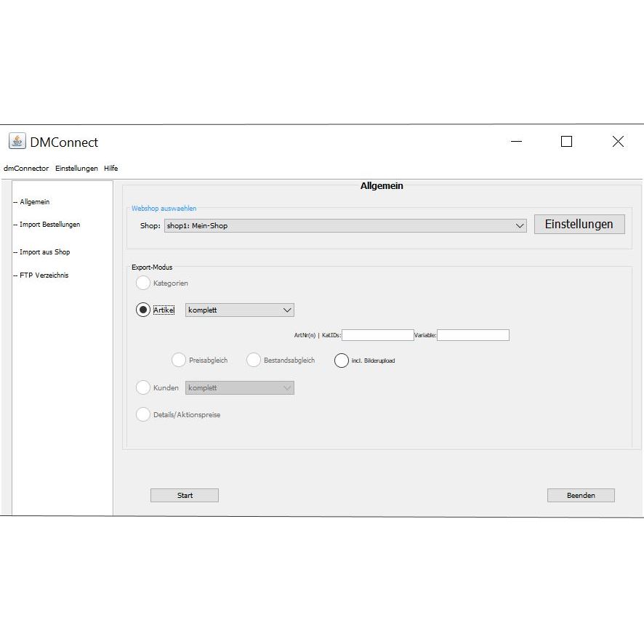The image size is (644, 644).
Task: Select Allgemein in the sidebar
Action: 34,202
